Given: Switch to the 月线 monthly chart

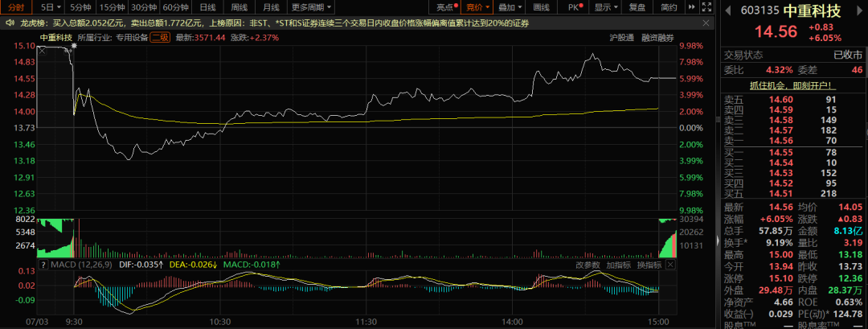Looking at the screenshot, I should (271, 7).
